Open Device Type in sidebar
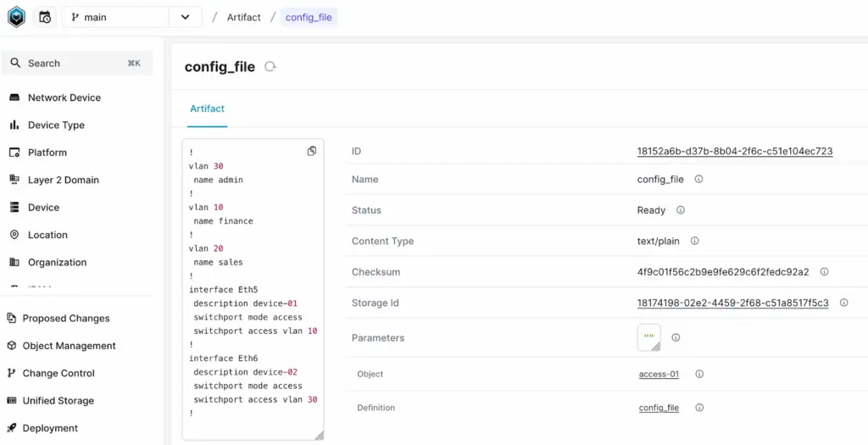 coord(56,125)
